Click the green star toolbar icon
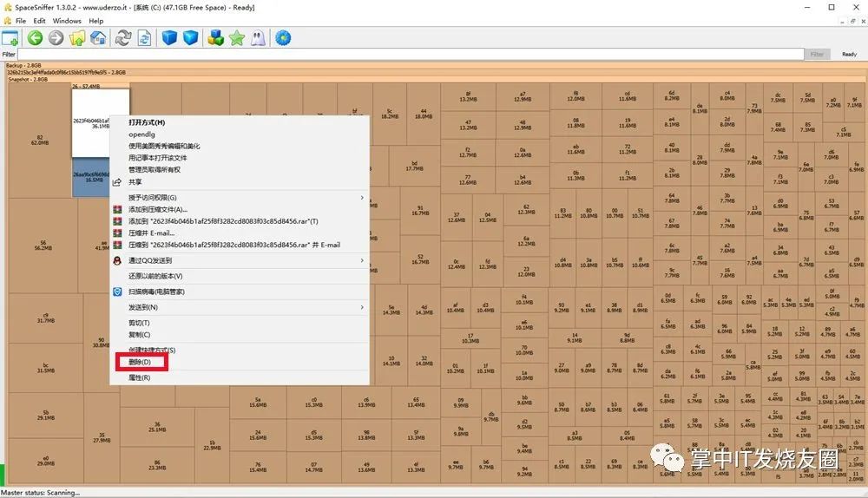This screenshot has width=868, height=498. coord(237,37)
